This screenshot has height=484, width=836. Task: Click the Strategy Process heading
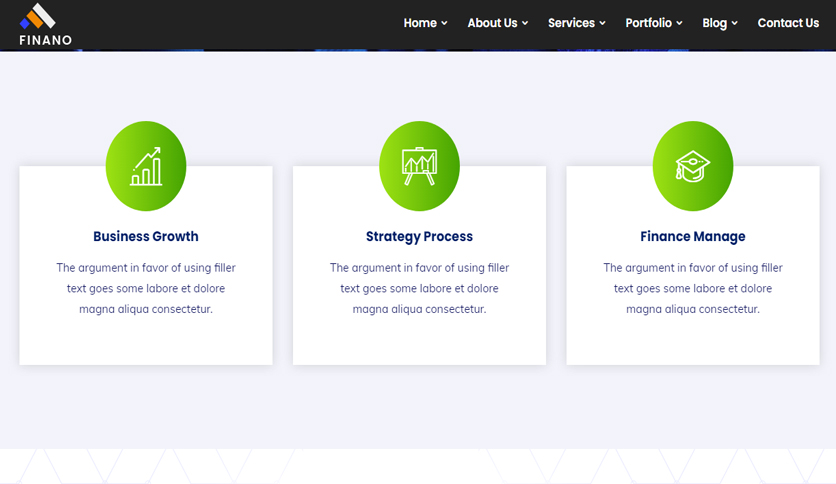point(419,236)
